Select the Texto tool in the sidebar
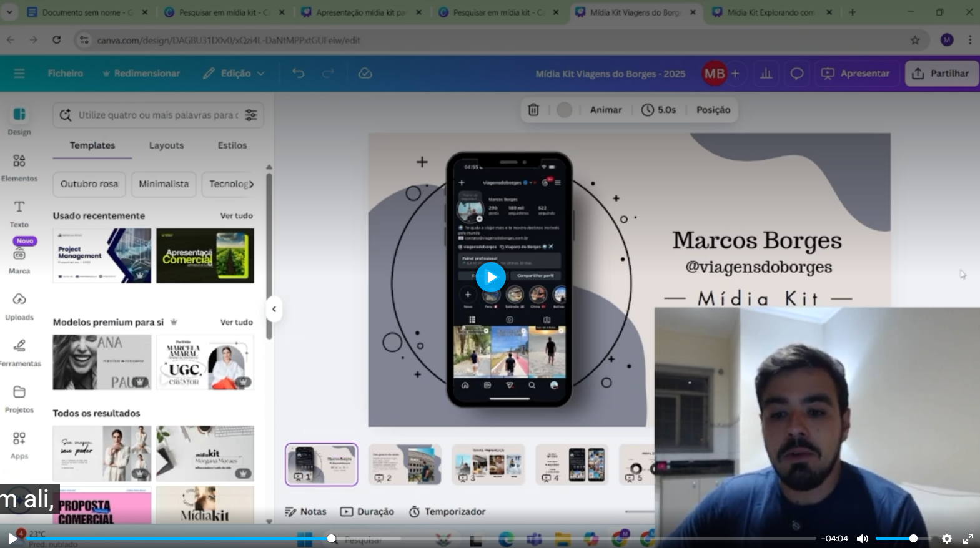This screenshot has height=548, width=980. click(19, 213)
